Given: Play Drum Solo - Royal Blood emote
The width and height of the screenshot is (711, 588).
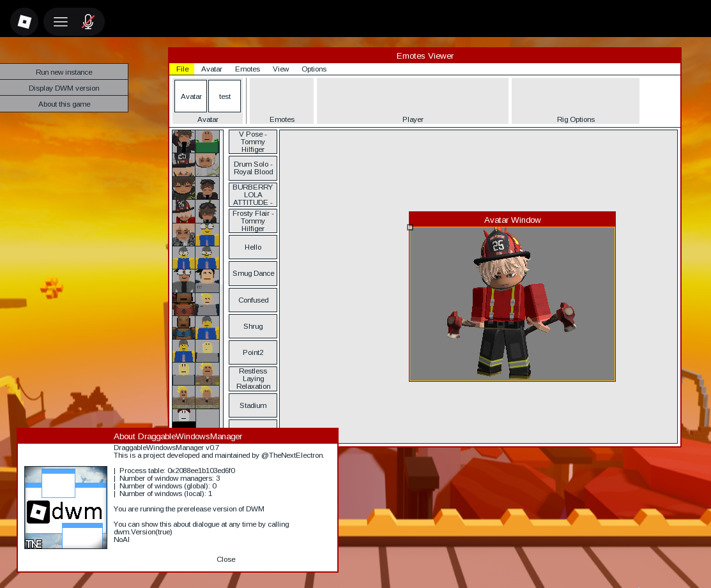Looking at the screenshot, I should 253,168.
